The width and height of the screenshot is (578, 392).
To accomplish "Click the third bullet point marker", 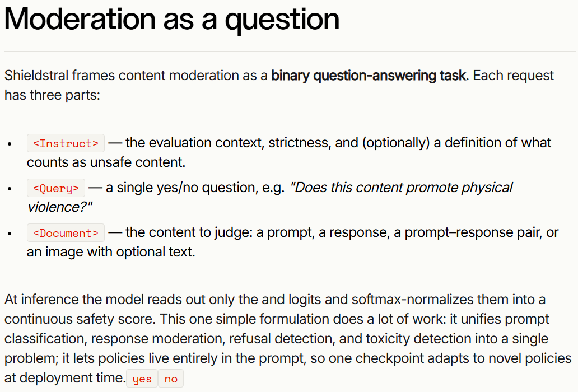I will 10,234.
